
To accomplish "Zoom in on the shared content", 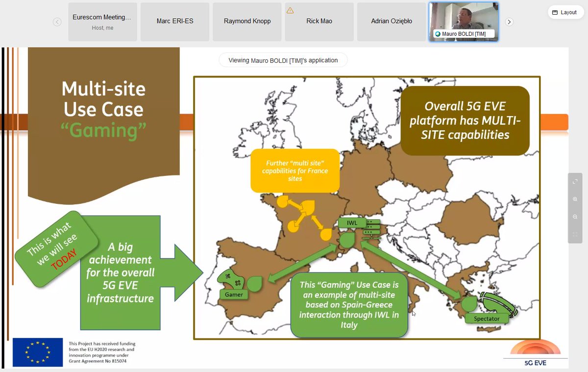I will point(575,199).
